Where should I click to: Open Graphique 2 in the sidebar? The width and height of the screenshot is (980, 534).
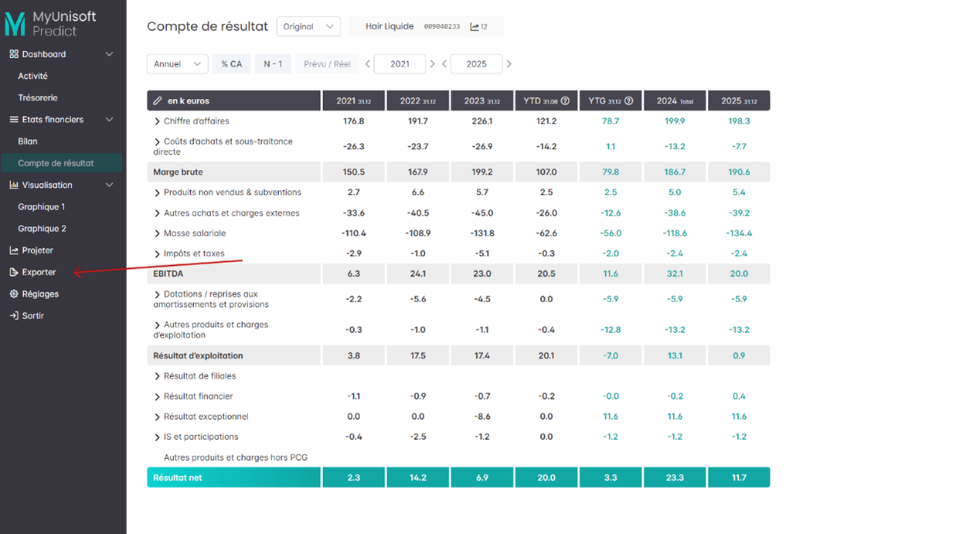(x=42, y=229)
